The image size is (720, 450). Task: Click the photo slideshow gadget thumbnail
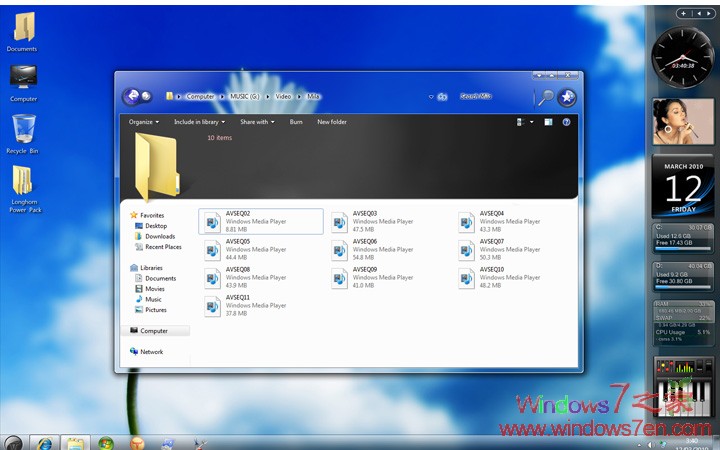click(683, 122)
